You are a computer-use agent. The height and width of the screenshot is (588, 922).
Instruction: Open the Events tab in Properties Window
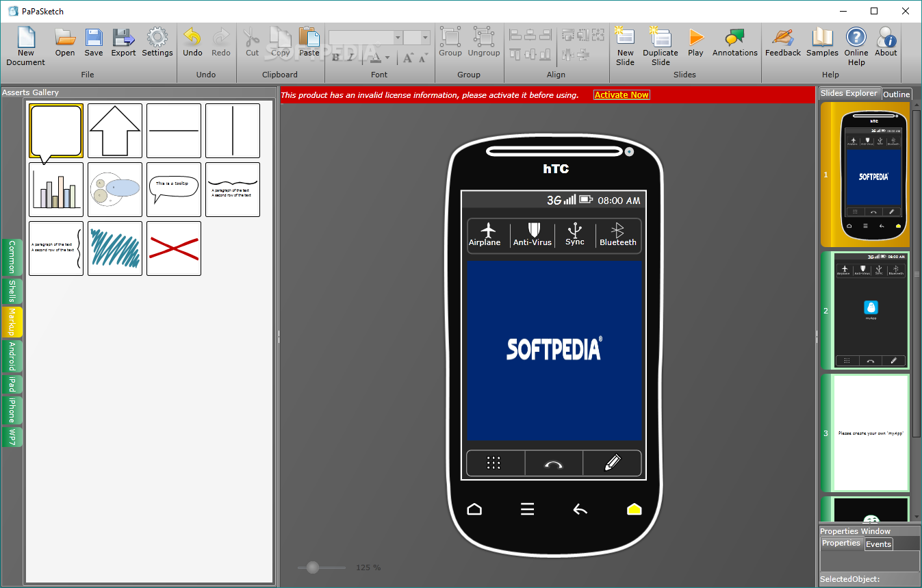click(x=878, y=544)
